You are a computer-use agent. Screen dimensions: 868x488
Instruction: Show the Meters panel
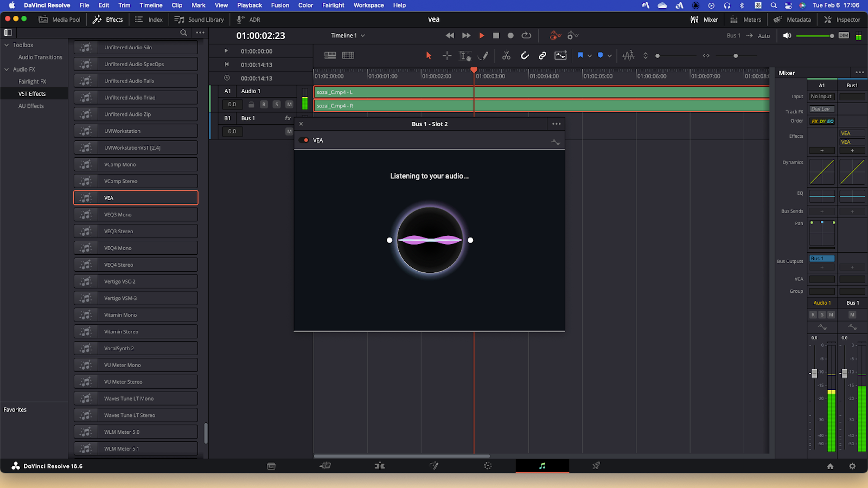click(745, 20)
